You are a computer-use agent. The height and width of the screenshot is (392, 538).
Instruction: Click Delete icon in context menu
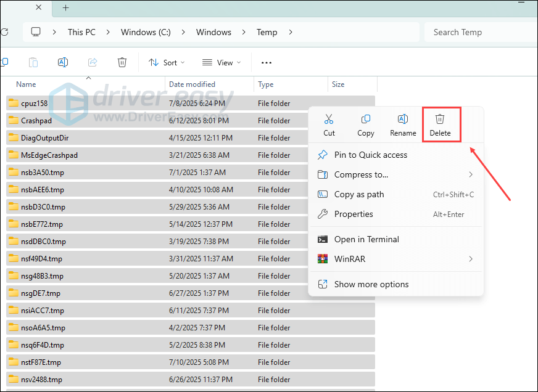pyautogui.click(x=440, y=120)
